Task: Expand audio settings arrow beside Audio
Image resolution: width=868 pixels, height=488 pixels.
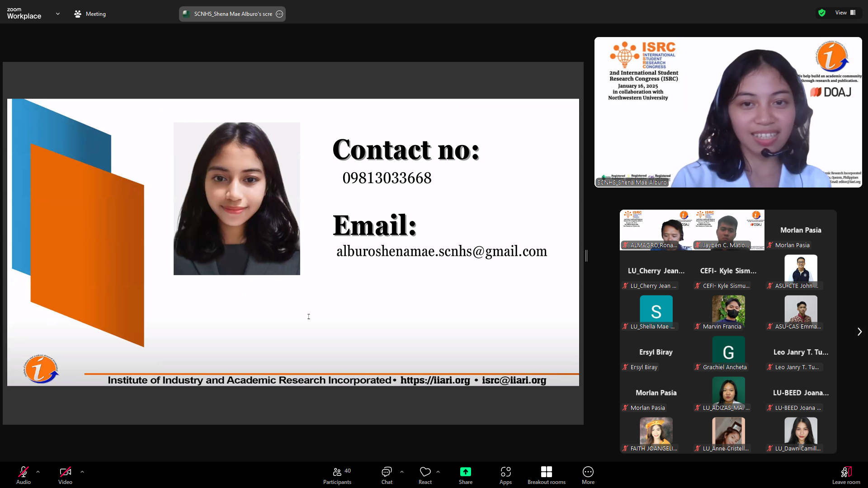Action: pos(38,472)
